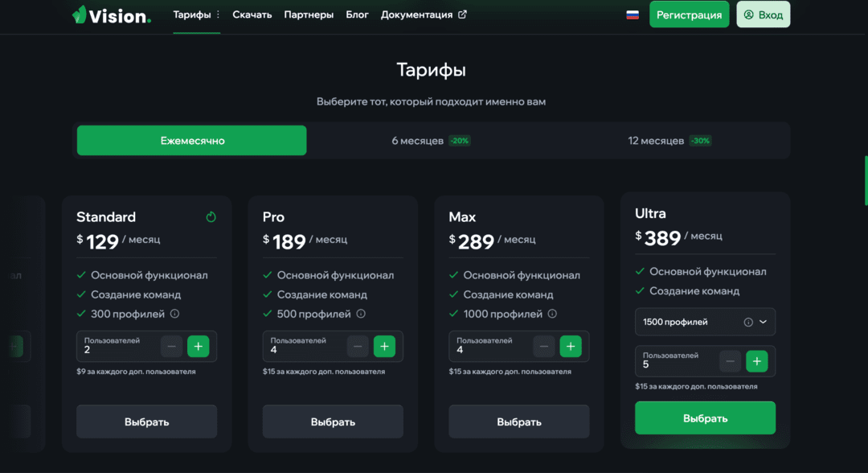Show info for 1000 профилей
Screen dimensions: 868x473
click(552, 314)
